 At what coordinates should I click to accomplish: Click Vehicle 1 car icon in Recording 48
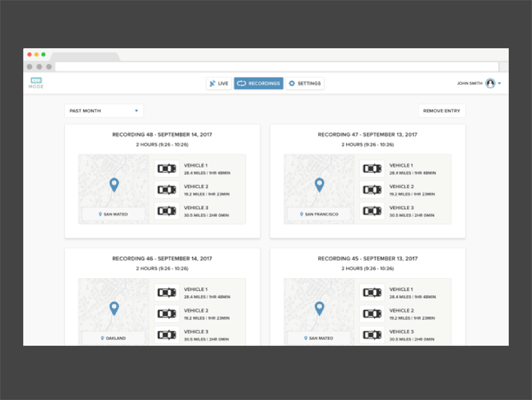point(167,169)
